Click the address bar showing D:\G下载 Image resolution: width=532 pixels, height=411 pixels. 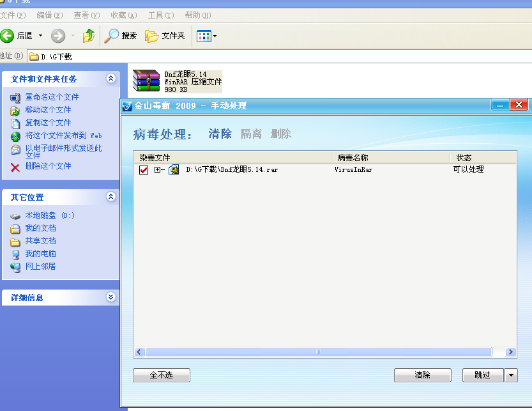(x=280, y=56)
